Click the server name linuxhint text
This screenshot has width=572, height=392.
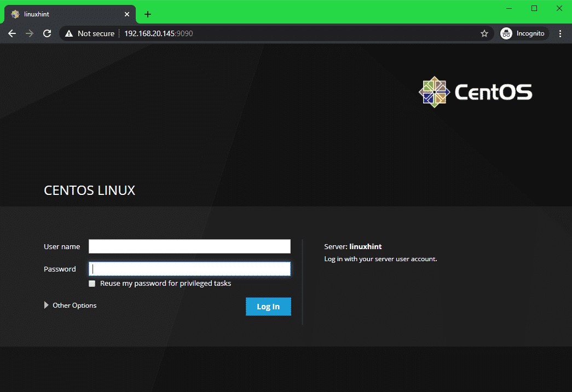(x=366, y=246)
